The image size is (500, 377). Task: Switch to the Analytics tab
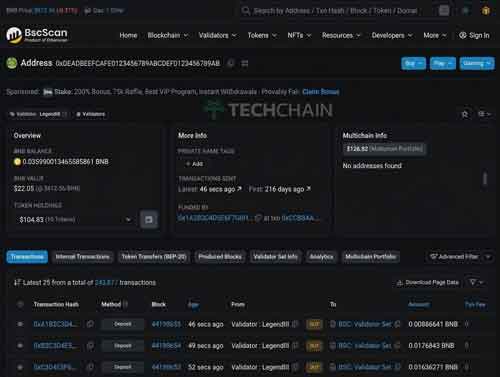[x=321, y=257]
